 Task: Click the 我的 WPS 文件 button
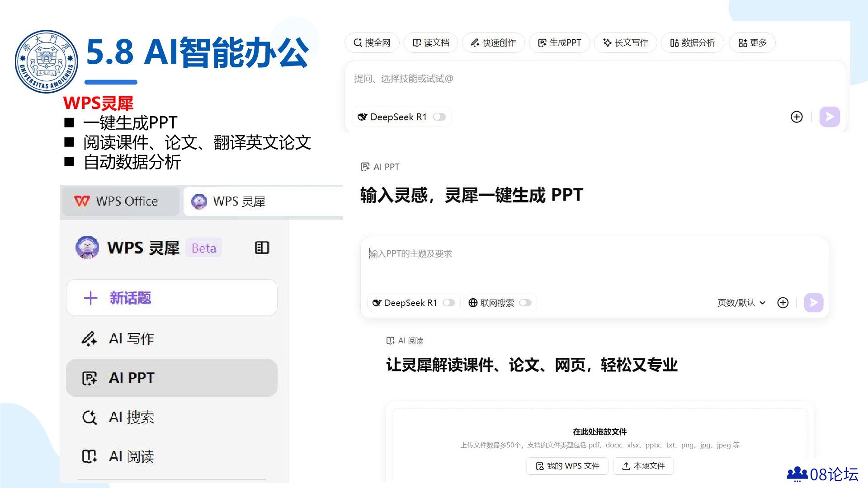tap(567, 466)
